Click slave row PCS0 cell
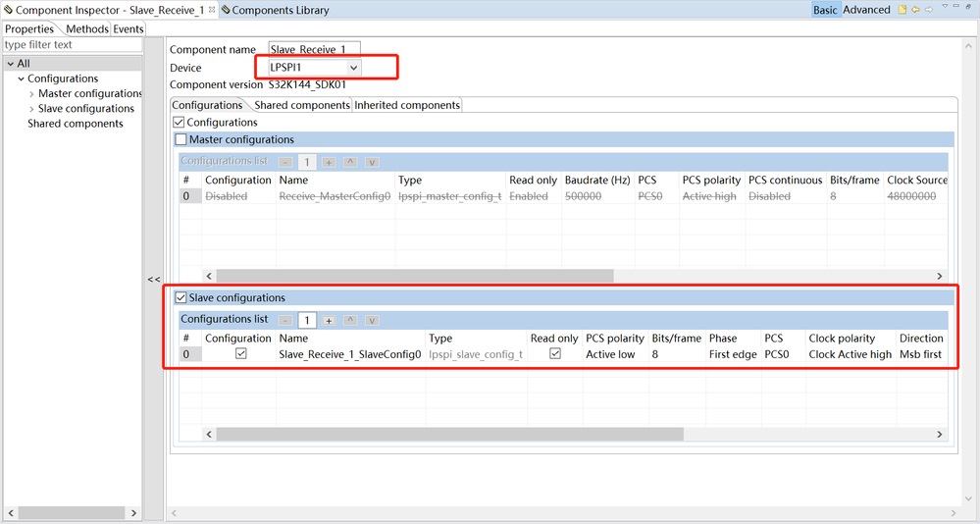 (783, 354)
